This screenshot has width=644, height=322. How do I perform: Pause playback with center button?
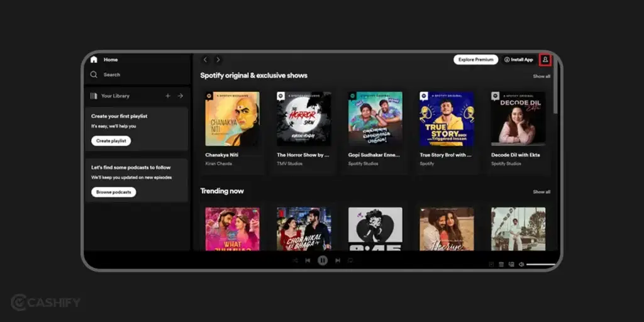pos(323,260)
